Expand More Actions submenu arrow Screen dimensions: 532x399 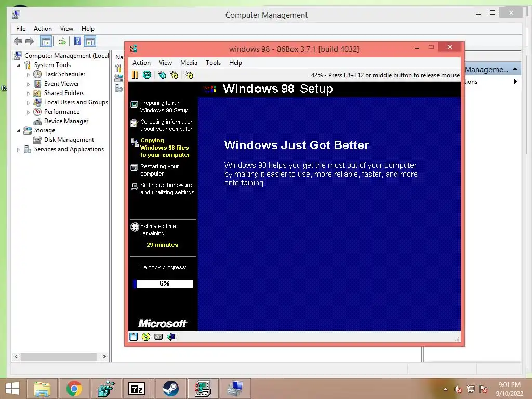pos(515,82)
